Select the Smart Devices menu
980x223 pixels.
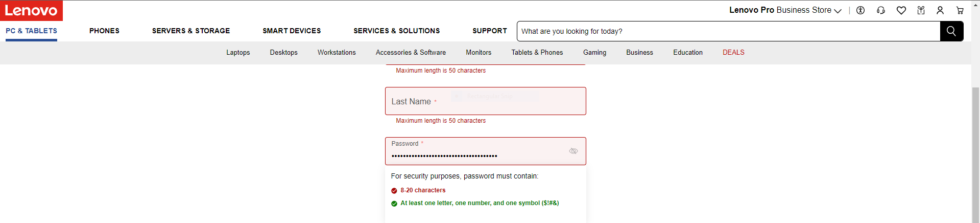pyautogui.click(x=292, y=31)
